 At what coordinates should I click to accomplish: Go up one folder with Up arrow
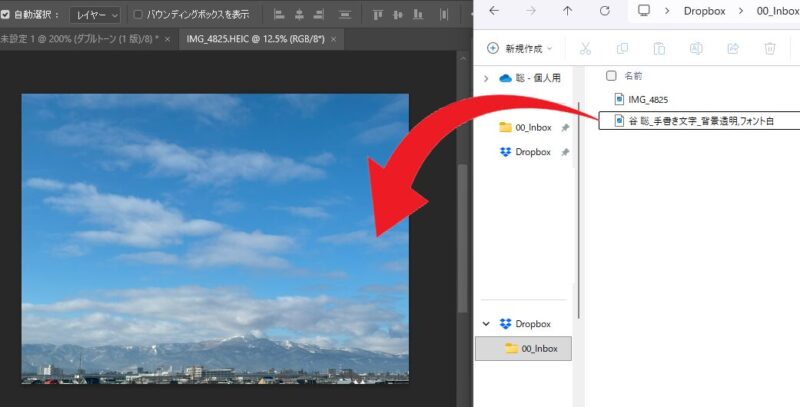[x=568, y=11]
